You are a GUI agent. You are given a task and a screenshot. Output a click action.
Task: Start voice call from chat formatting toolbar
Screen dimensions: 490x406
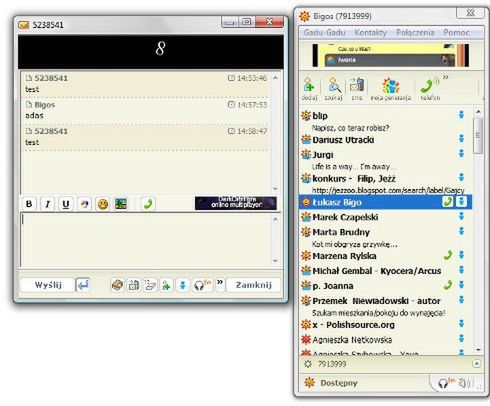click(148, 204)
